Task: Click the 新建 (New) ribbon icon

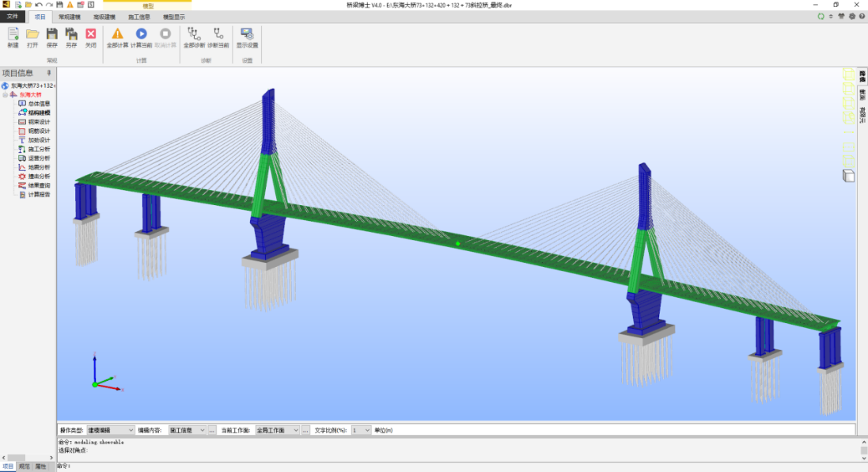Action: tap(13, 34)
